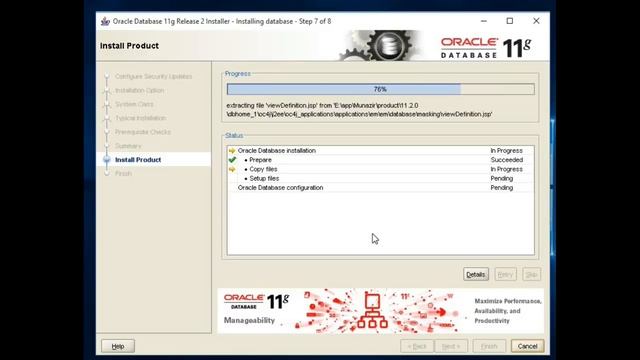Close the installer window
Screen dimensions: 640x360
(x=536, y=21)
